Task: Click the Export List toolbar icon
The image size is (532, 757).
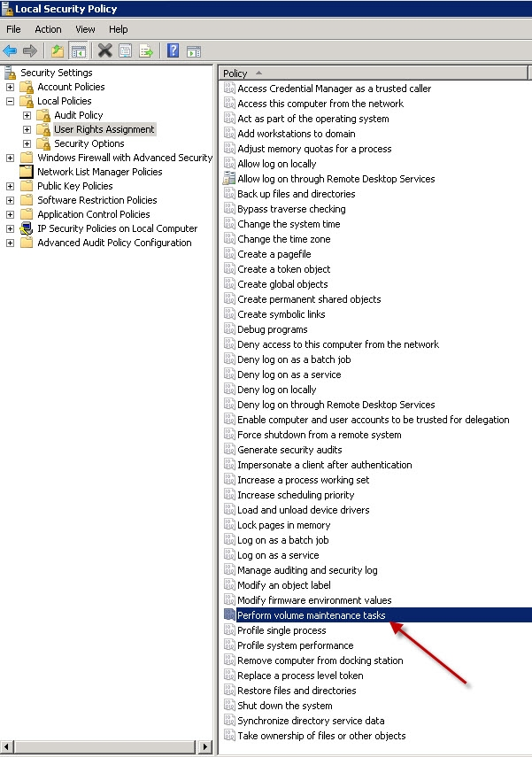Action: click(146, 50)
